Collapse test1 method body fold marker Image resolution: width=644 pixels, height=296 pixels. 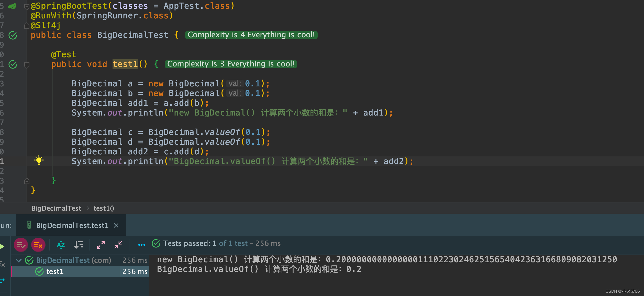pyautogui.click(x=27, y=65)
